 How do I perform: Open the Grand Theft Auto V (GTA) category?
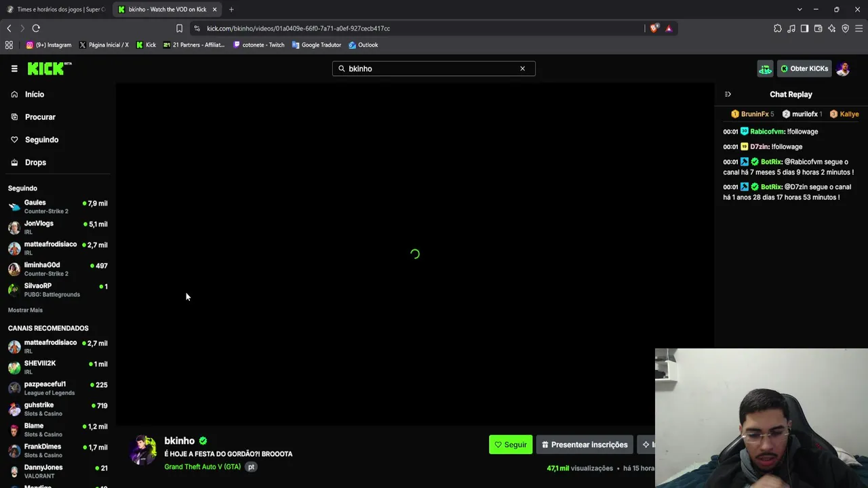click(x=202, y=467)
